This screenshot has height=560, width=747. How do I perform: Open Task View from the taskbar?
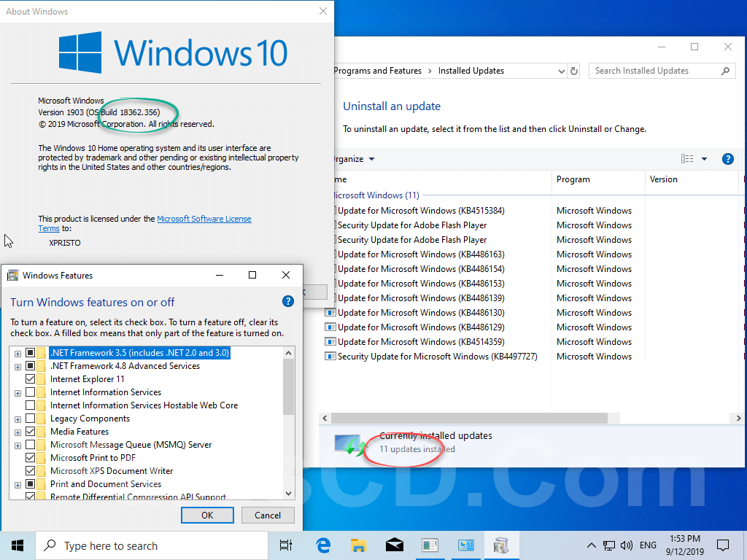click(x=286, y=545)
